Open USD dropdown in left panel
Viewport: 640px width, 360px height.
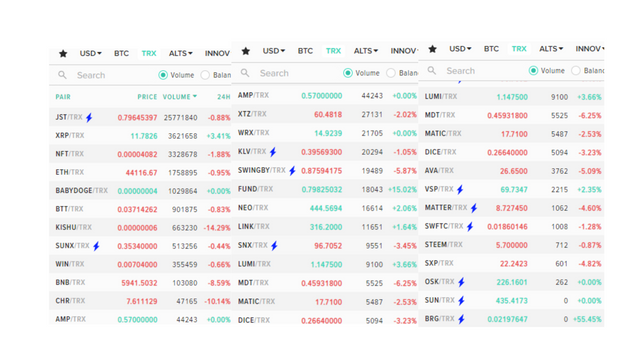[x=91, y=53]
